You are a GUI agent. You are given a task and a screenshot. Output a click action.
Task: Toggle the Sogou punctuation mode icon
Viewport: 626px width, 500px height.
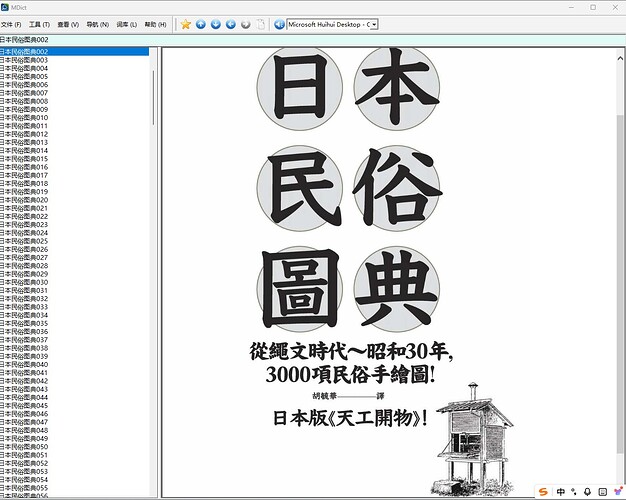pos(574,492)
